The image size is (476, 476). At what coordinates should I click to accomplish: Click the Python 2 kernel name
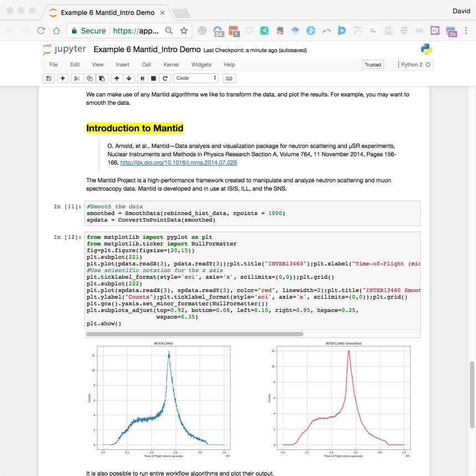pyautogui.click(x=412, y=65)
